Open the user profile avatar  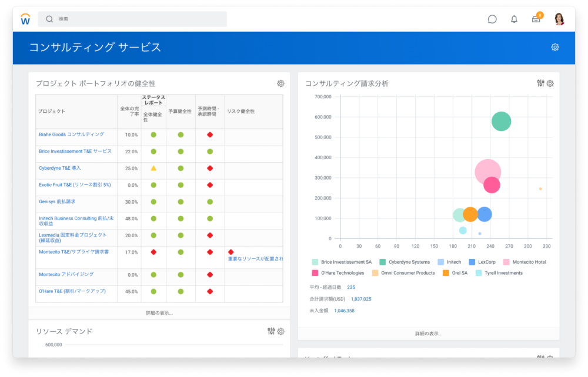click(559, 19)
